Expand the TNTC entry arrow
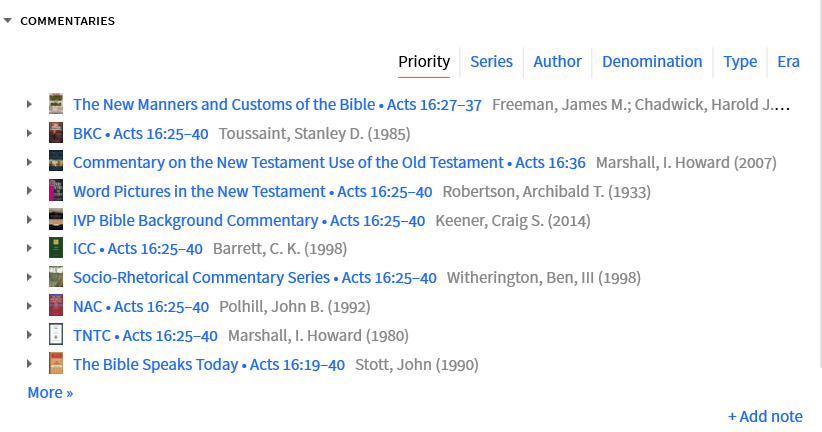The width and height of the screenshot is (822, 432). point(30,334)
